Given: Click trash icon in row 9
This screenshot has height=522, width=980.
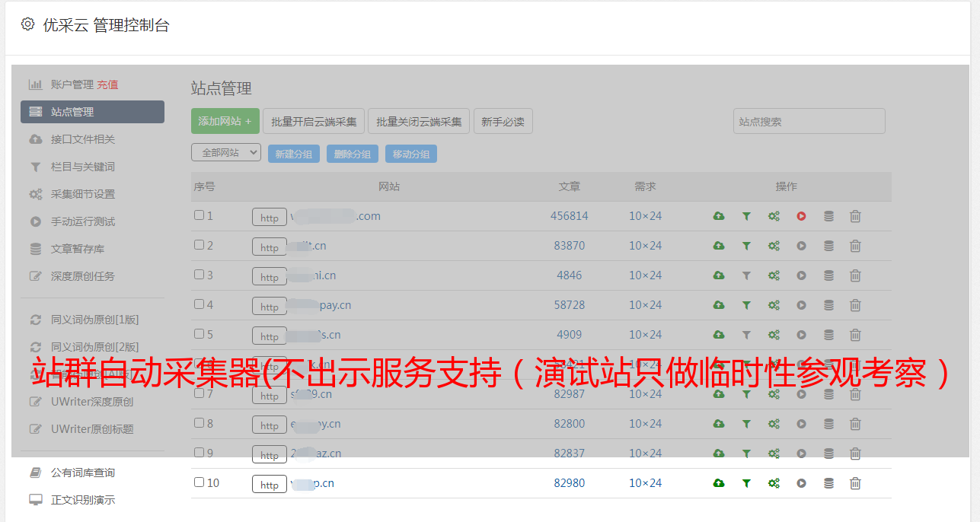Looking at the screenshot, I should point(855,454).
